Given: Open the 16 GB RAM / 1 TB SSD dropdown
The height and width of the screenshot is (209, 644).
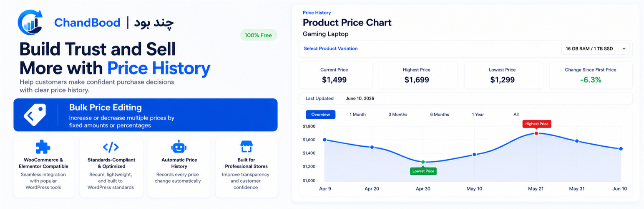Looking at the screenshot, I should [x=595, y=48].
